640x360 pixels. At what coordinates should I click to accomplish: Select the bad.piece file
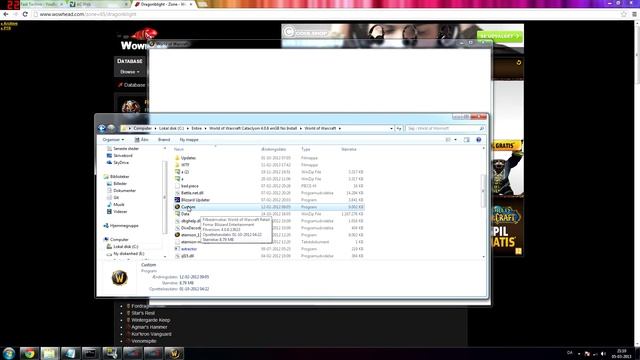click(x=189, y=186)
